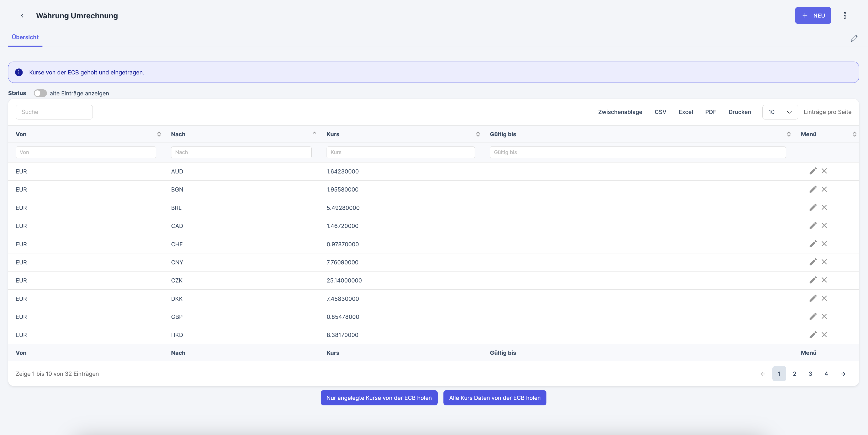Click the Suche search field

click(x=54, y=112)
